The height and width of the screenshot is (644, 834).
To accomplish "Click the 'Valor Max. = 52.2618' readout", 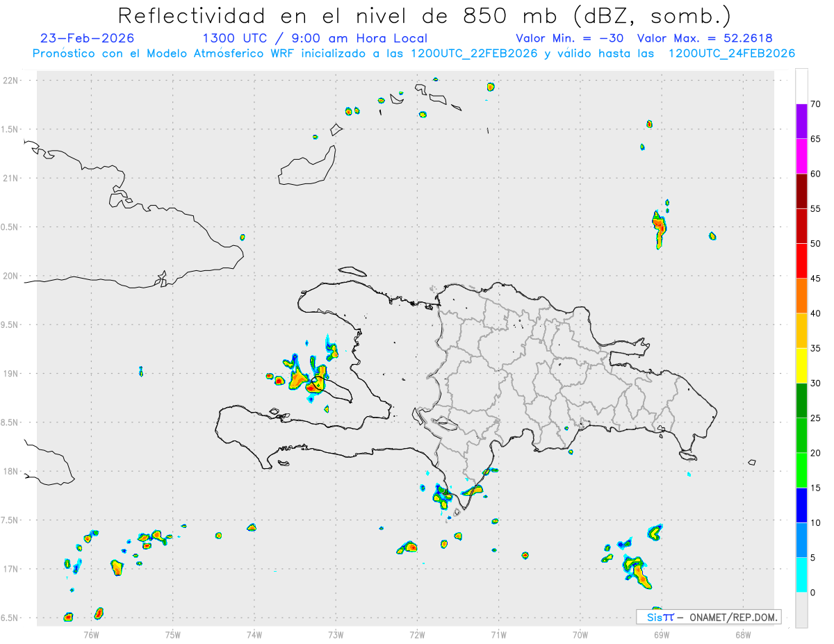I will pos(705,38).
